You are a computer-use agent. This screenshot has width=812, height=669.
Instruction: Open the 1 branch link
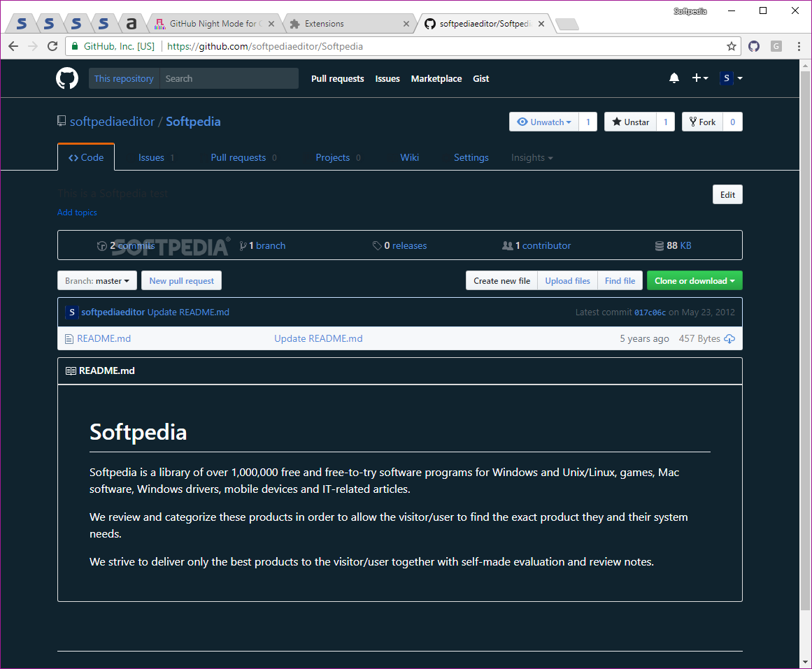point(262,245)
